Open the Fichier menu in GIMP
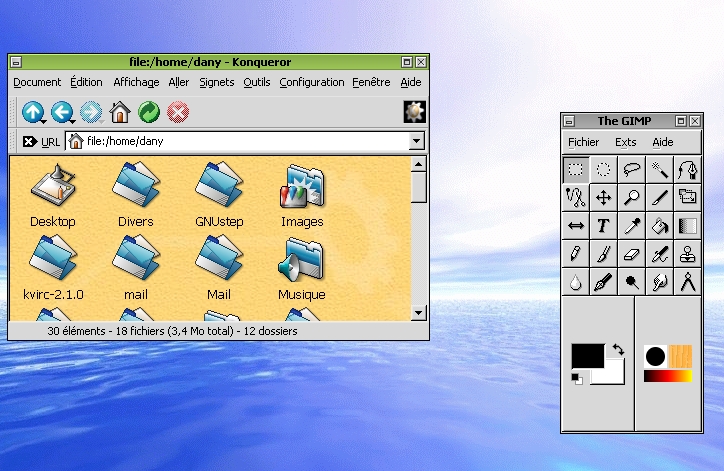The image size is (724, 471). [x=583, y=142]
